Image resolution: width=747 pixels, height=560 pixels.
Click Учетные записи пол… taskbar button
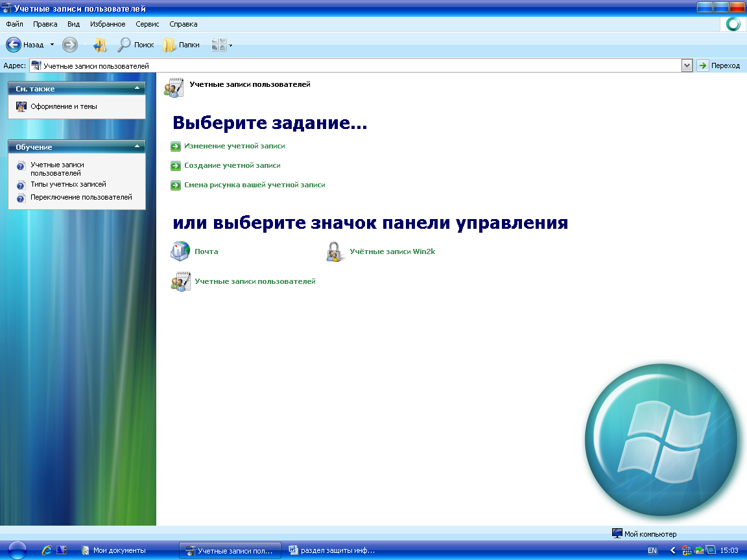point(230,550)
